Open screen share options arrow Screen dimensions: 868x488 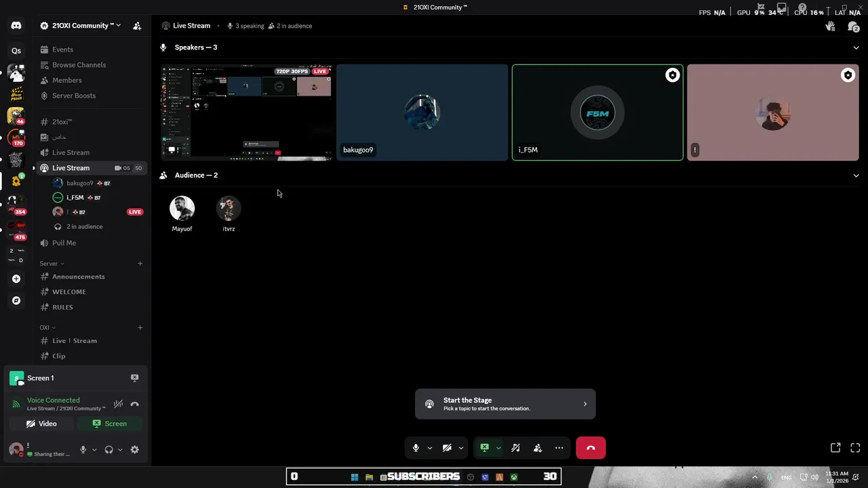[498, 448]
